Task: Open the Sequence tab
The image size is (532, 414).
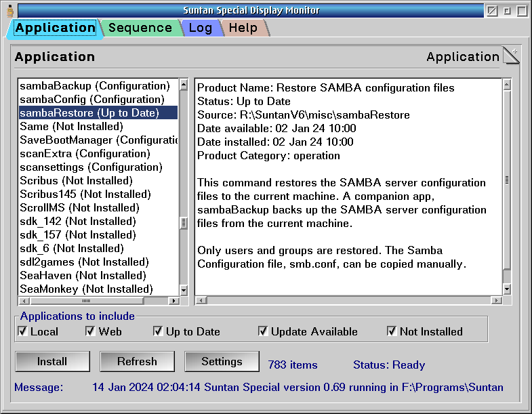Action: click(140, 28)
